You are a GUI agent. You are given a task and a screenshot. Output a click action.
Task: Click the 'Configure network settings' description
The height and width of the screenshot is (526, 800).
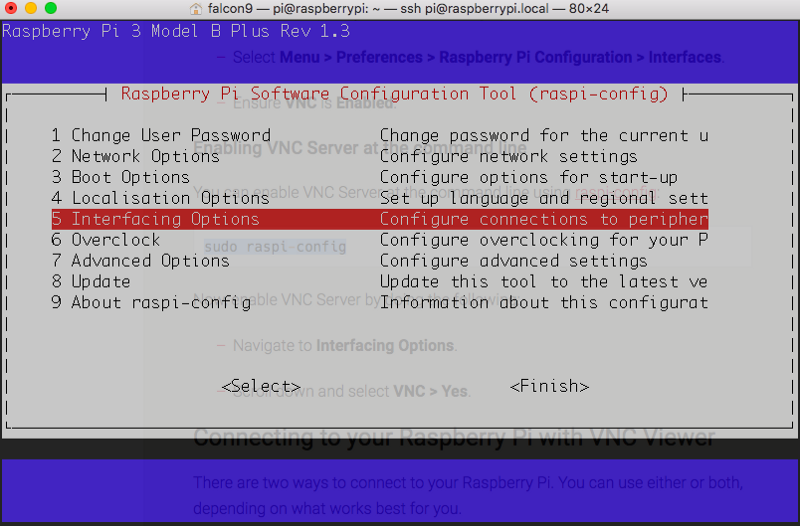point(508,156)
